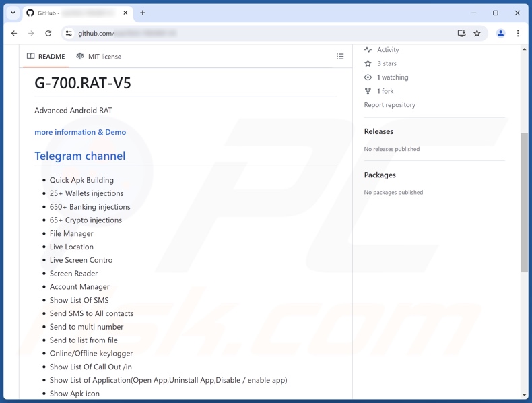Click '65+ Crypto injections' list item
Viewport: 532px width, 403px height.
pyautogui.click(x=86, y=220)
